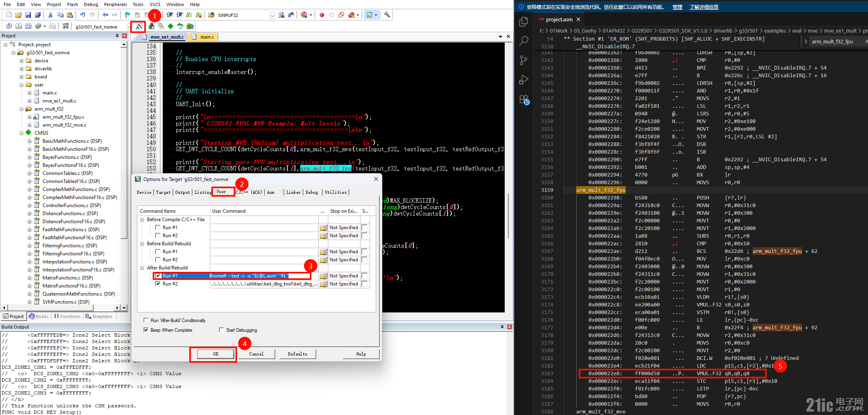
Task: Click the Insert Bookmark flag icon
Action: (127, 15)
